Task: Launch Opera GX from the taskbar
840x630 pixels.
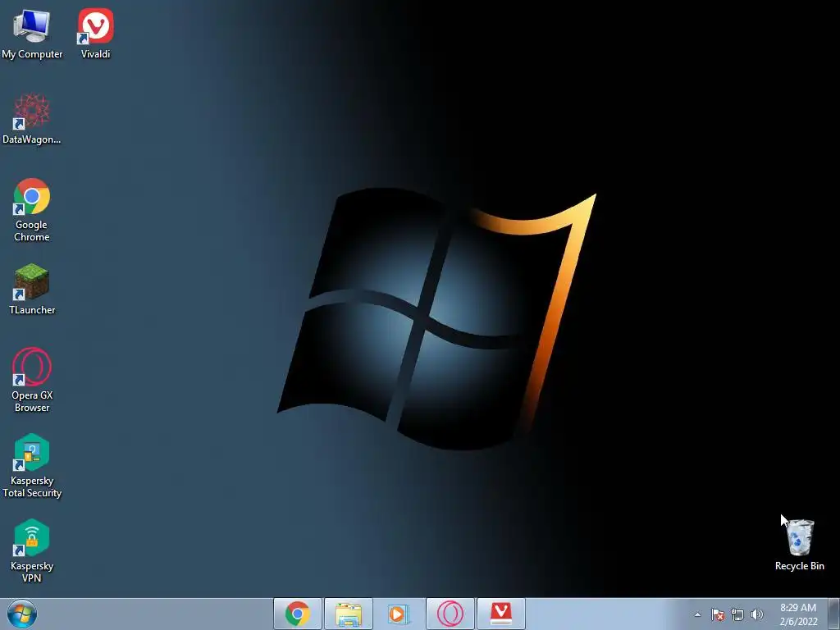Action: [450, 614]
